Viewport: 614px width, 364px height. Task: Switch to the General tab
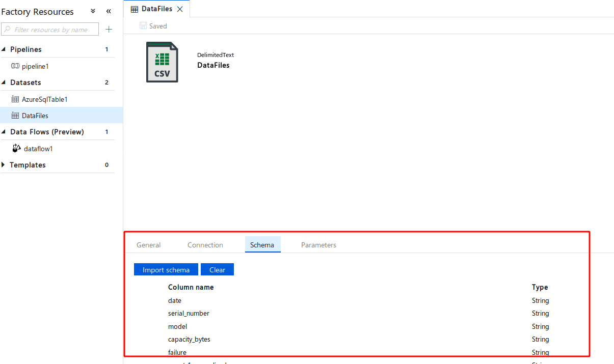click(149, 245)
